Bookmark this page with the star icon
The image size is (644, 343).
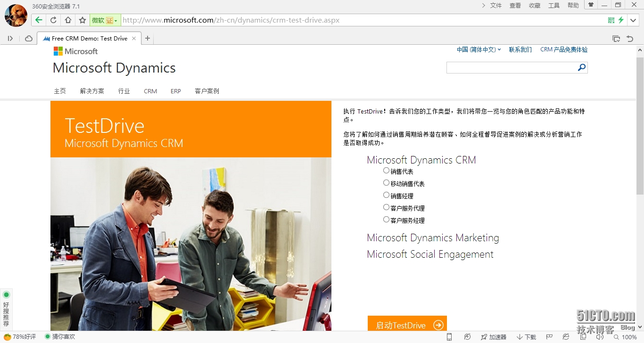tap(83, 20)
